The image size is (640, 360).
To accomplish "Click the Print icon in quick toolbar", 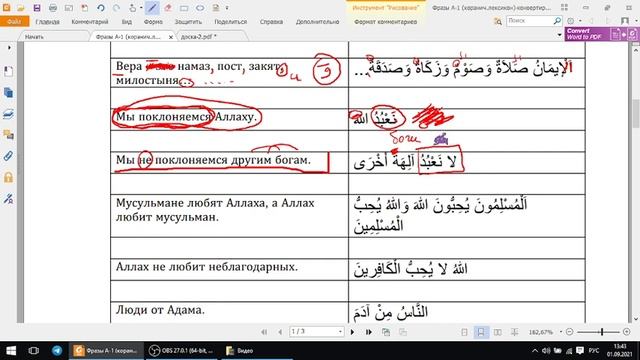I will (53, 8).
